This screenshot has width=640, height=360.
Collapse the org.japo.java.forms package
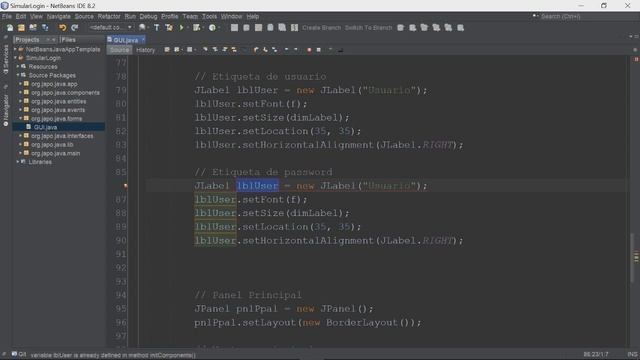20,118
